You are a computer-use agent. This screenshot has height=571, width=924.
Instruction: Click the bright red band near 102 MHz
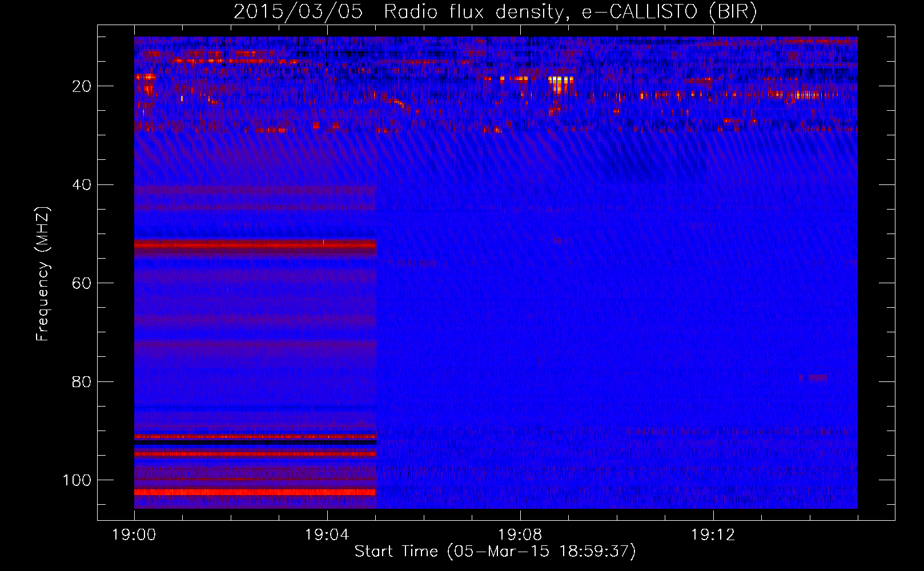click(x=255, y=492)
